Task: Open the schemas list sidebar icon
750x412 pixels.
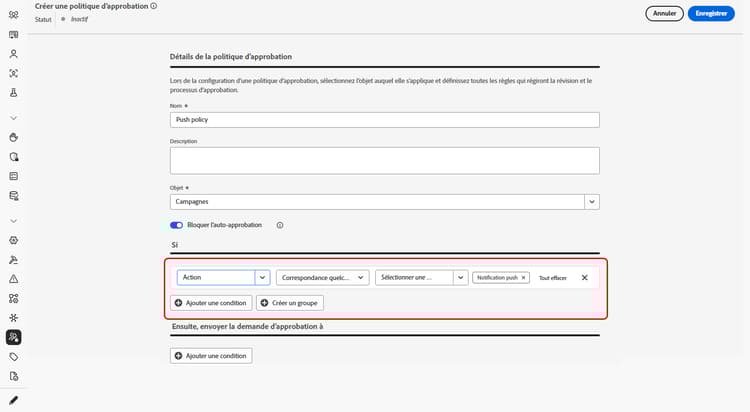Action: [x=13, y=176]
